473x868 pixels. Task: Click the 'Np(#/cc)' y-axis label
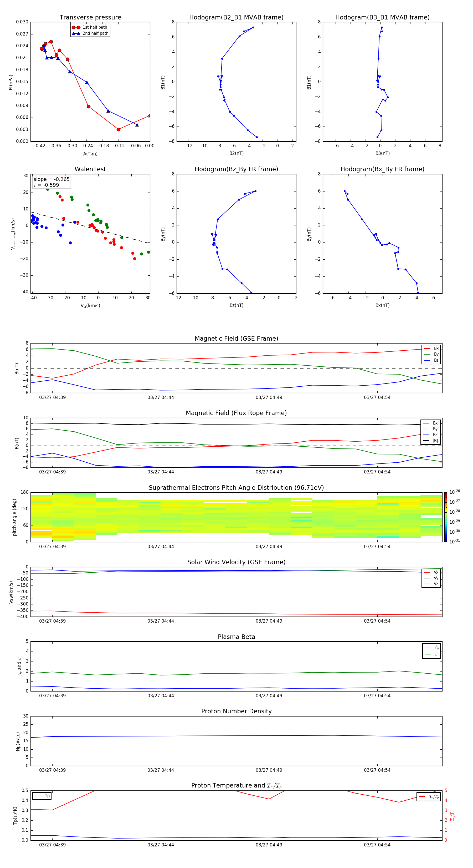pyautogui.click(x=18, y=741)
